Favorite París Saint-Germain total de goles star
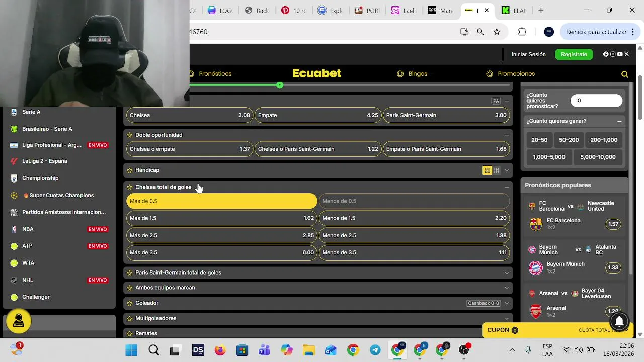644x362 pixels. pyautogui.click(x=129, y=273)
